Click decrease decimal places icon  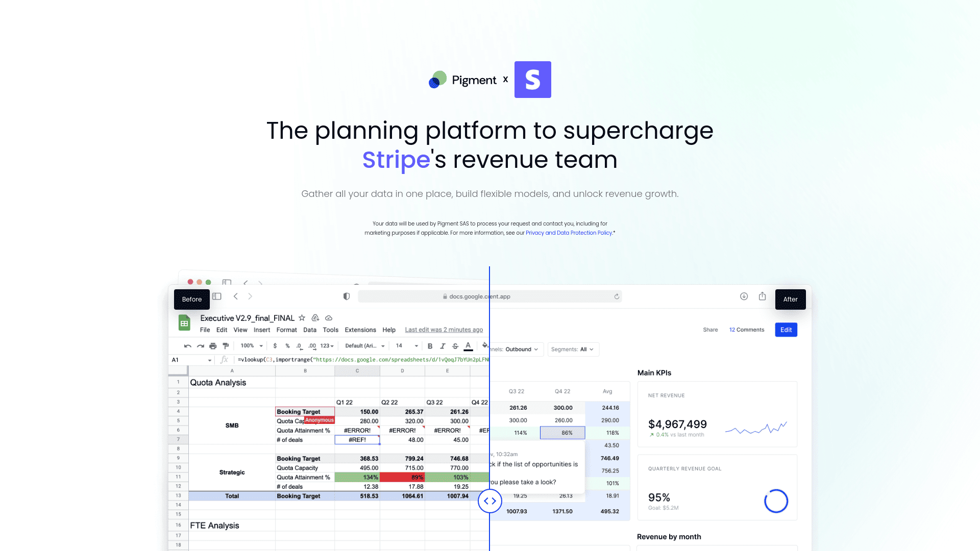click(300, 346)
